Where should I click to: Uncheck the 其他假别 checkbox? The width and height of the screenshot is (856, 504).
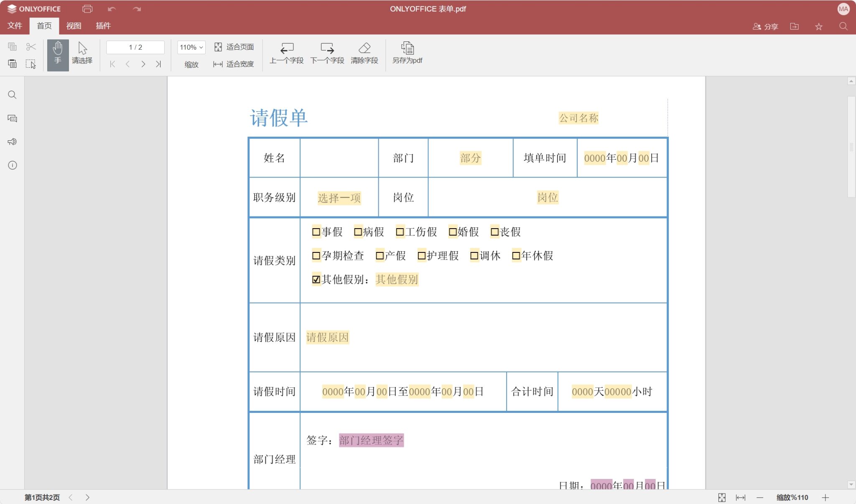click(316, 279)
